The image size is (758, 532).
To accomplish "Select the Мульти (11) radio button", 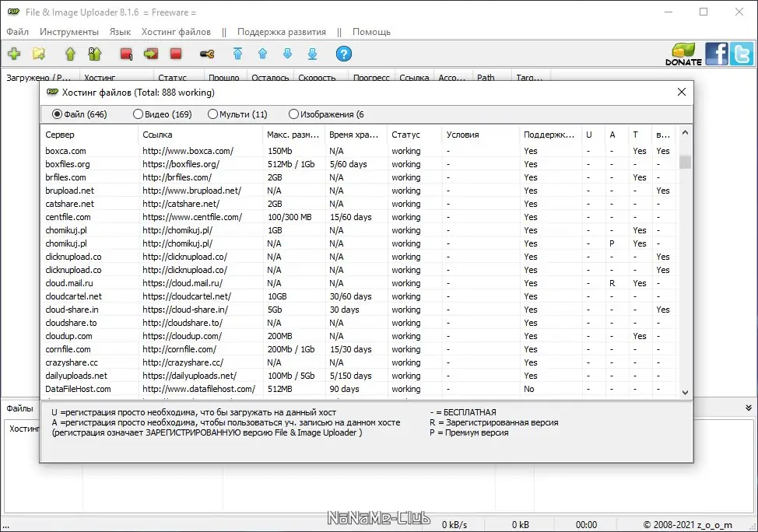I will [x=212, y=114].
